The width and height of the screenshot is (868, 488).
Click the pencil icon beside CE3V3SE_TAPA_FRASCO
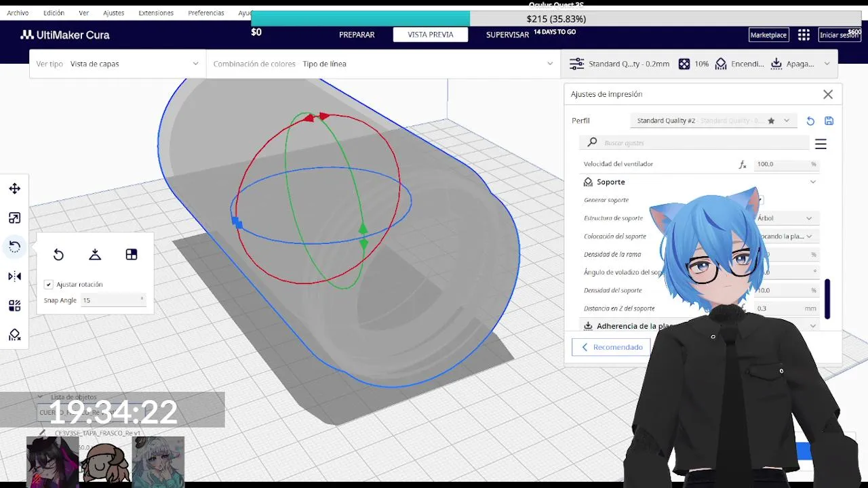point(42,432)
